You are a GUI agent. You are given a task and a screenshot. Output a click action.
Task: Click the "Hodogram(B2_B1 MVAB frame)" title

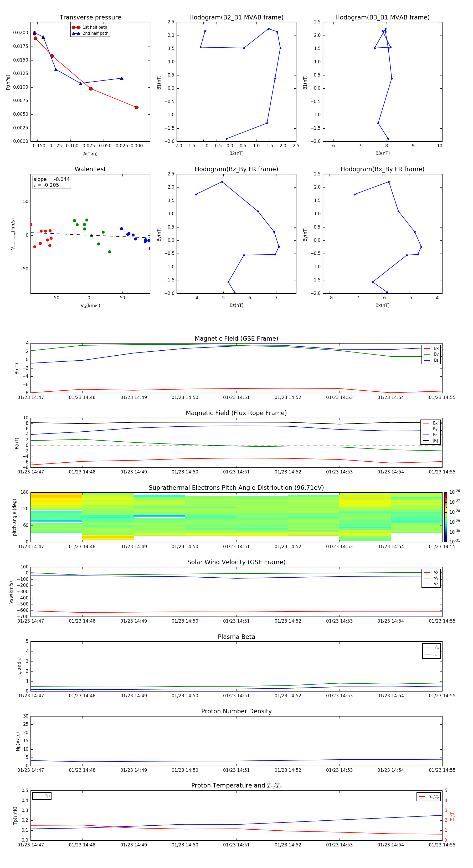coord(236,18)
